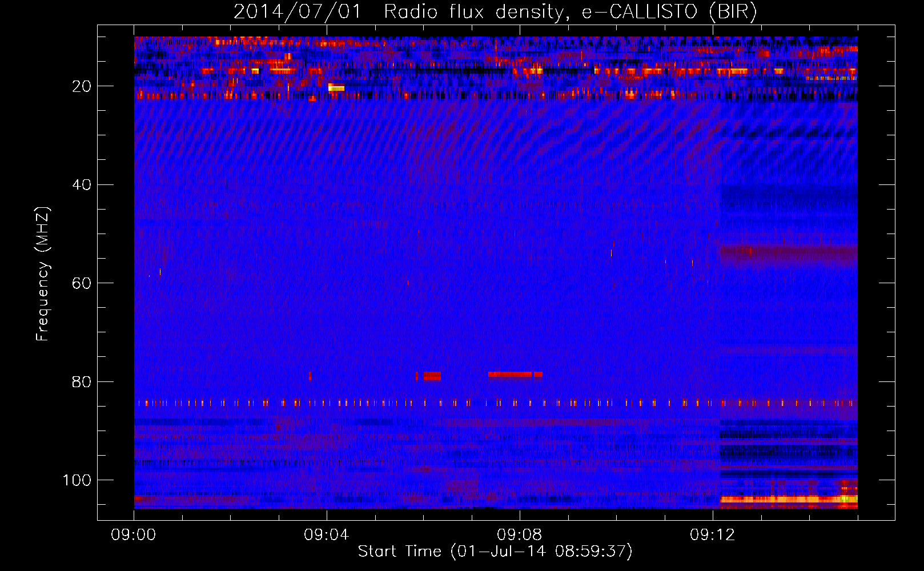Click the short red burst near 80 MHz at 09:06
The width and height of the screenshot is (924, 571).
432,376
